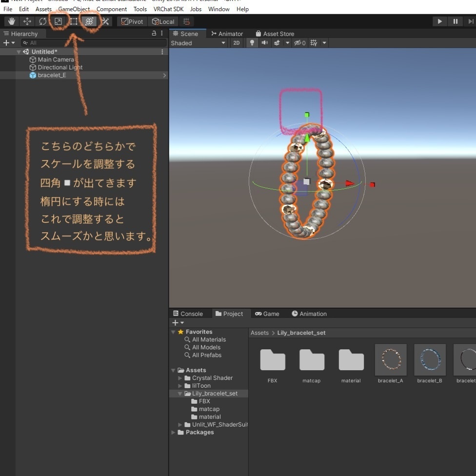This screenshot has width=476, height=476.
Task: Toggle 2D scene view
Action: coord(237,43)
